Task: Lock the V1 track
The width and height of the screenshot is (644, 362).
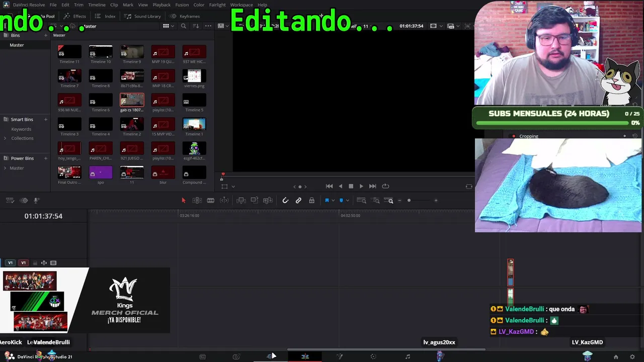Action: [x=35, y=263]
